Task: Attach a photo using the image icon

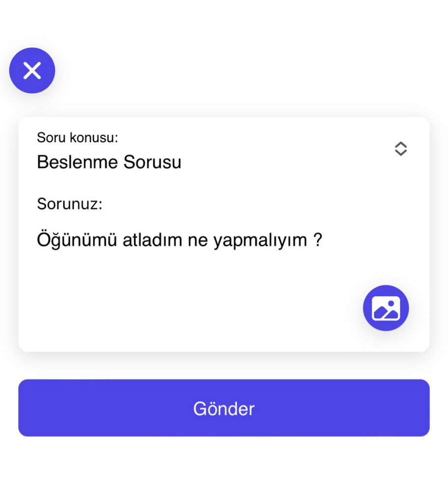Action: click(x=386, y=308)
